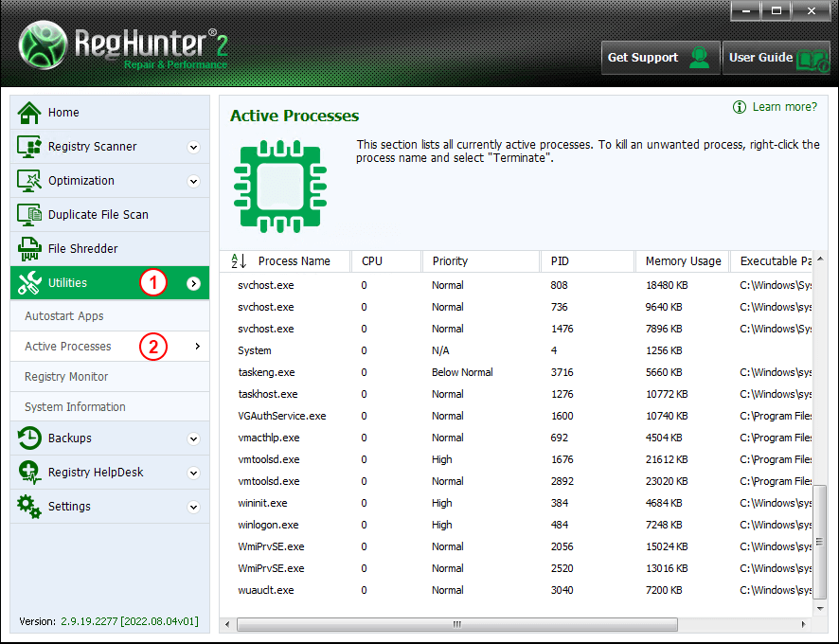
Task: Open the User Guide button
Action: point(777,58)
